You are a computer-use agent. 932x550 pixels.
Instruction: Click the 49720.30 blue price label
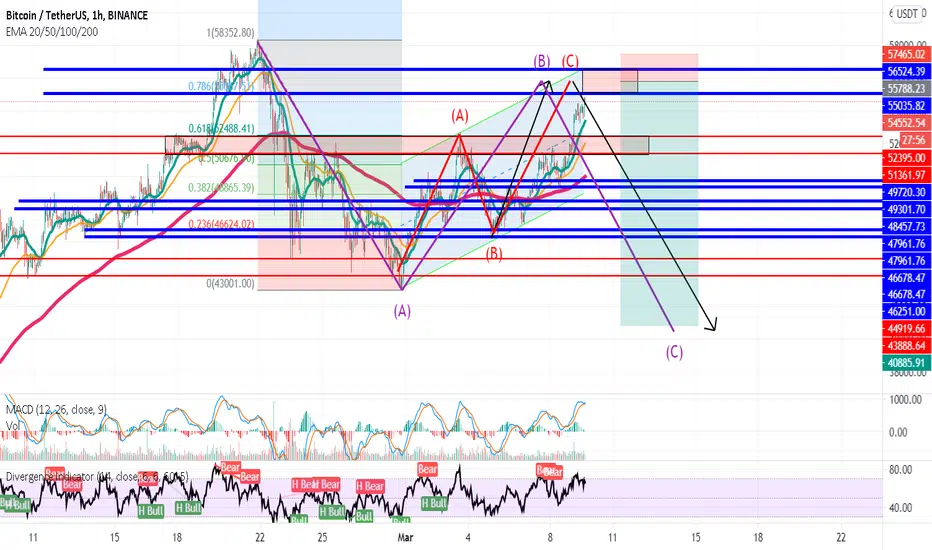coord(906,192)
